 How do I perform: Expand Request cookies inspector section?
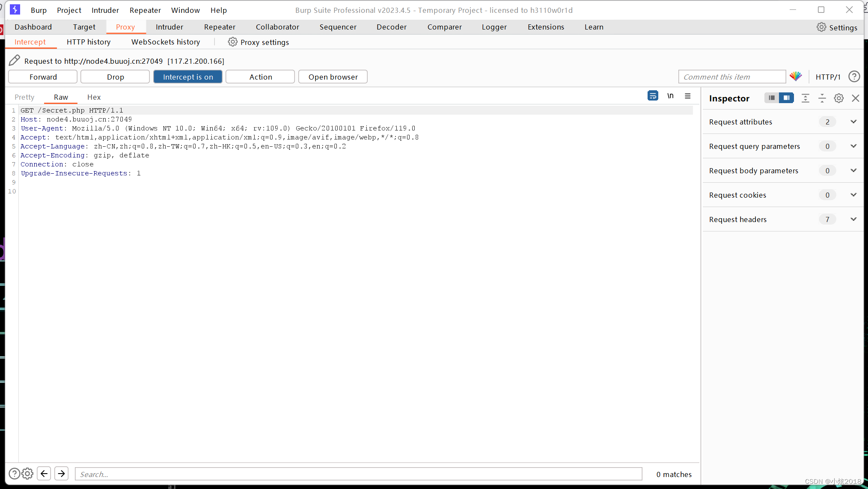[x=854, y=195]
